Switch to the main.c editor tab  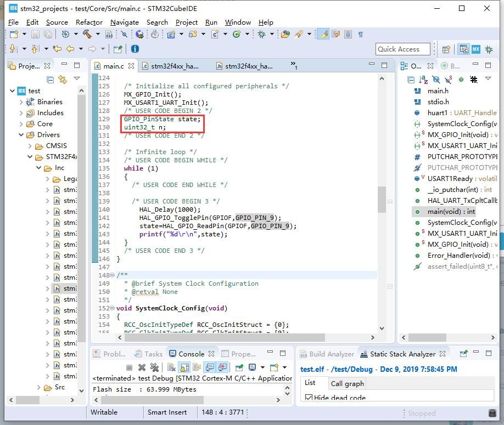[114, 66]
